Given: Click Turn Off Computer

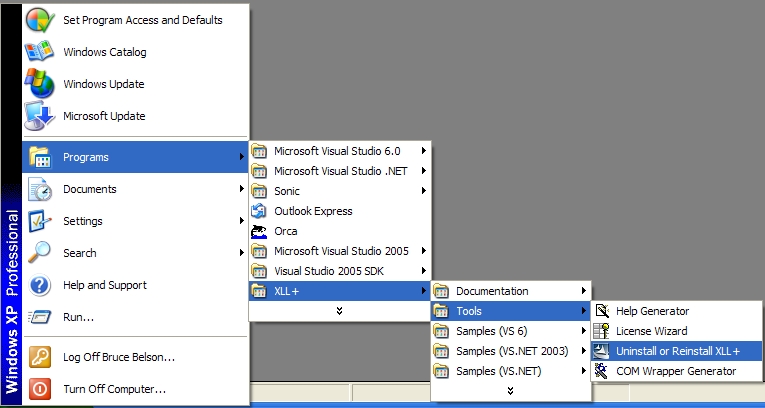Looking at the screenshot, I should [114, 389].
